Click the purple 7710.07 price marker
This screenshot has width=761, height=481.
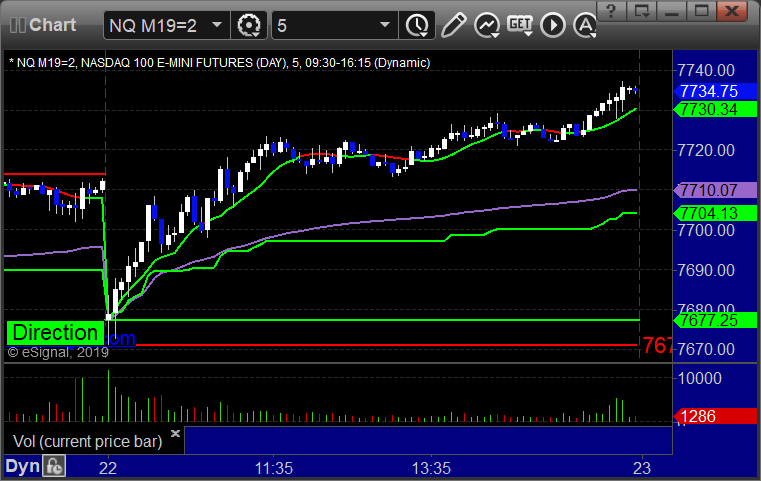pos(715,190)
